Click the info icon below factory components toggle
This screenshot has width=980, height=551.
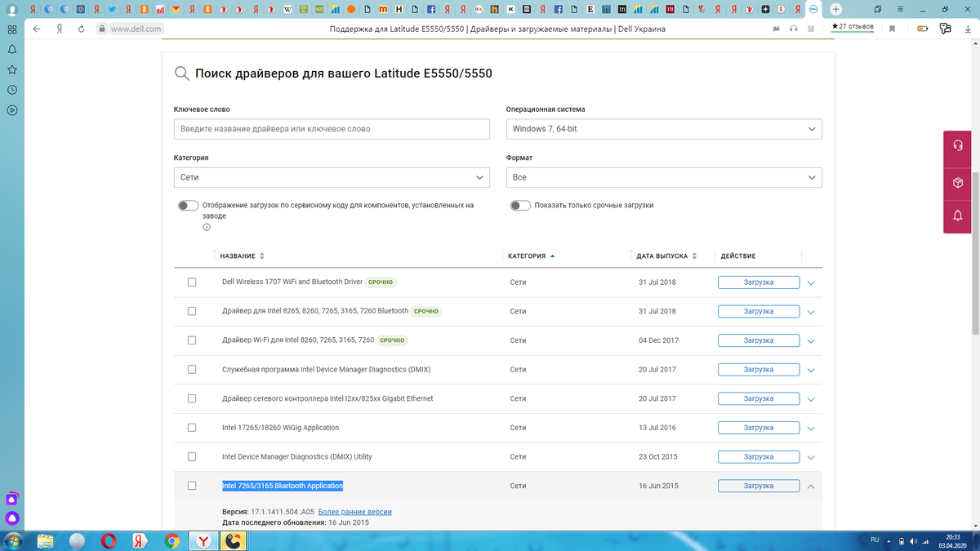(207, 228)
